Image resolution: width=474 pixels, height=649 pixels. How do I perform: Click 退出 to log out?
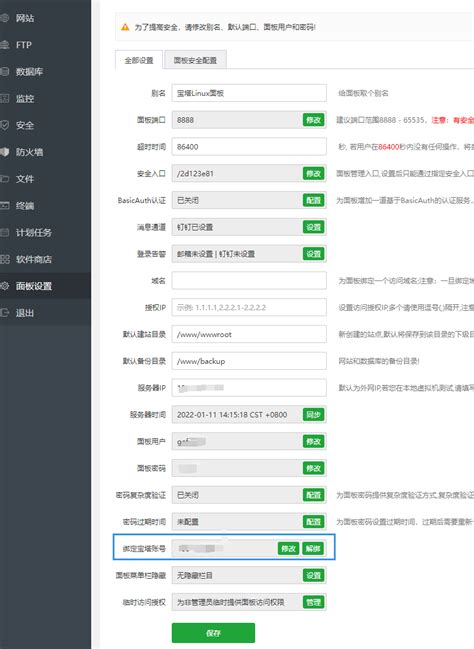click(x=25, y=313)
